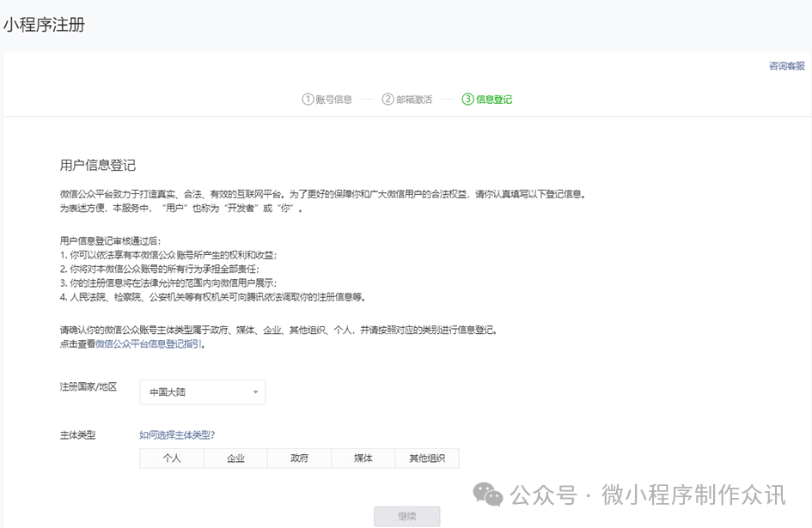Click step 1 账号信息 in the progress bar
Image resolution: width=812 pixels, height=528 pixels.
click(327, 100)
